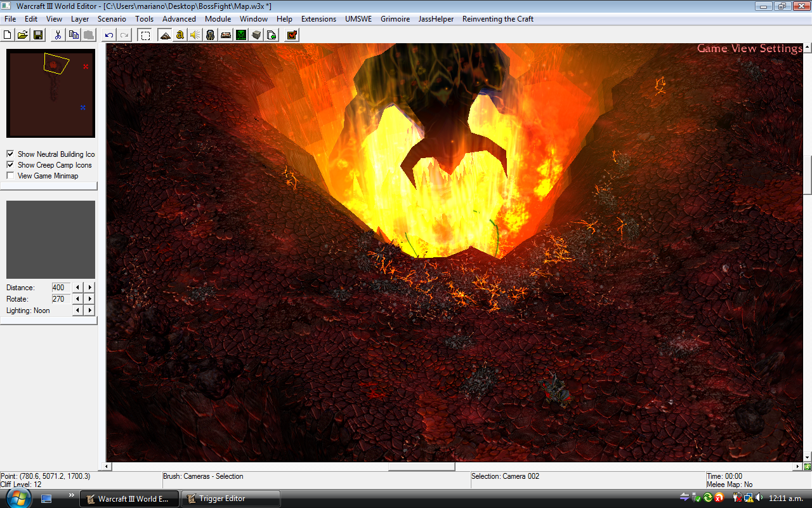Open the AI Editor green face icon

241,35
